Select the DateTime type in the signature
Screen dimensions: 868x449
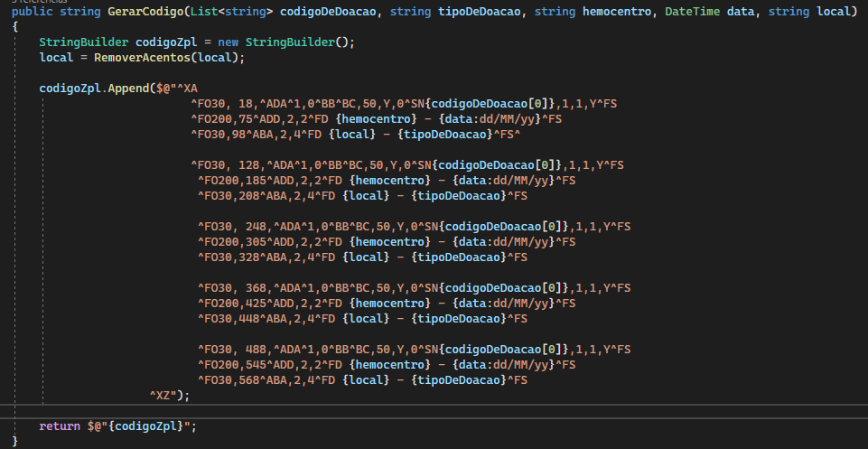692,11
